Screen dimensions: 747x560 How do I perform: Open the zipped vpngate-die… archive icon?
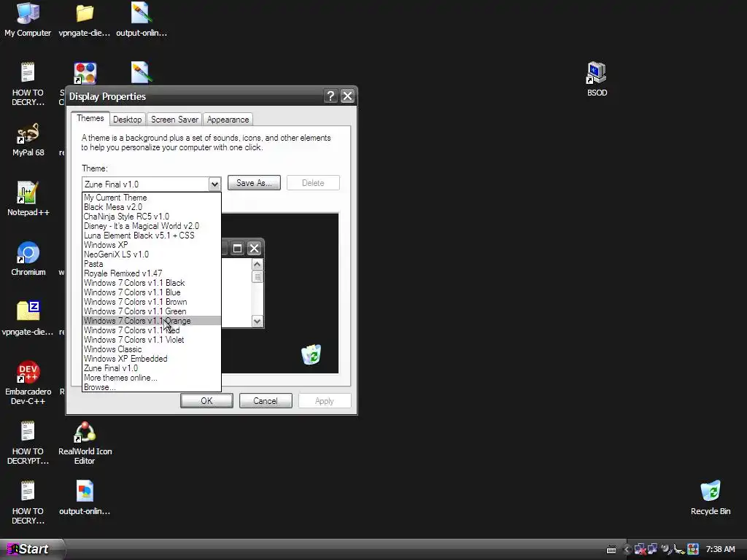pyautogui.click(x=28, y=318)
